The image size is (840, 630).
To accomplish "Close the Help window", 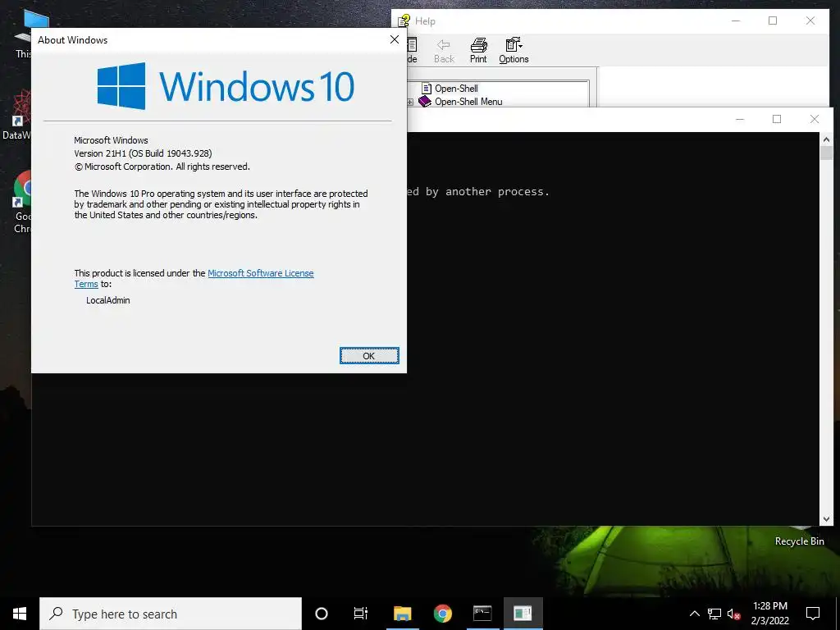I will tap(810, 21).
